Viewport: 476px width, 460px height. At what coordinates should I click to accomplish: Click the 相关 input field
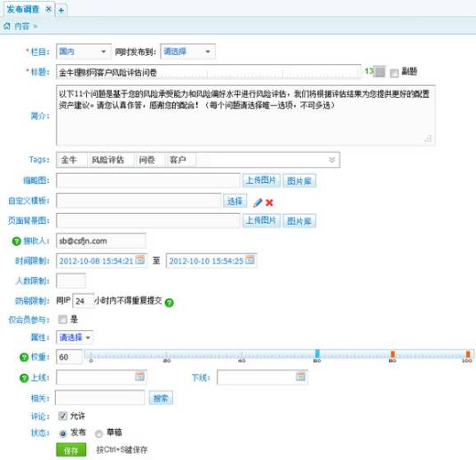[99, 398]
